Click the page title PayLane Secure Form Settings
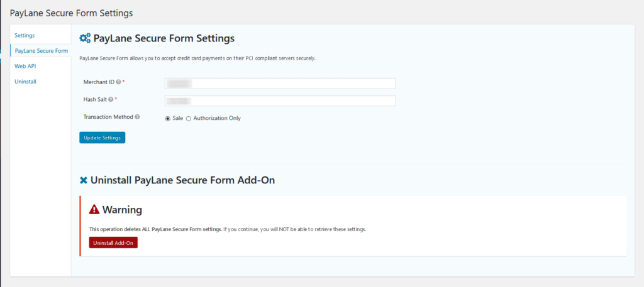Screen dimensions: 644x287 click(72, 13)
